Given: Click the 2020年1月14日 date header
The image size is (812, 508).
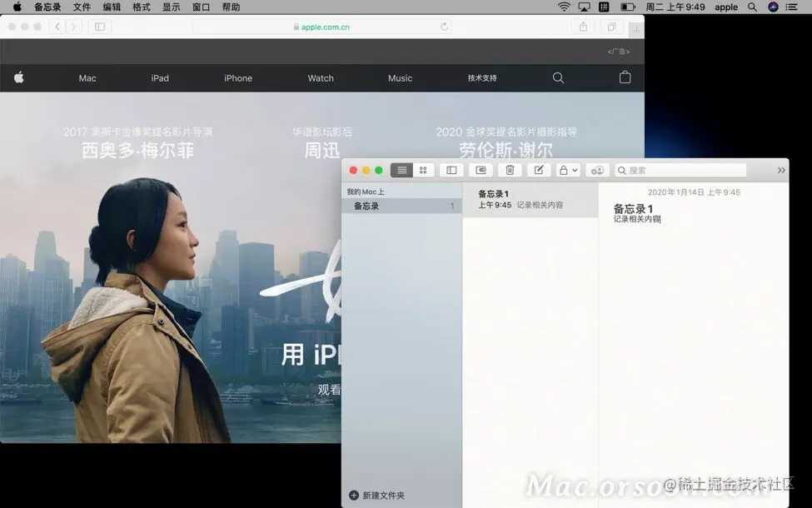Looking at the screenshot, I should click(x=694, y=192).
